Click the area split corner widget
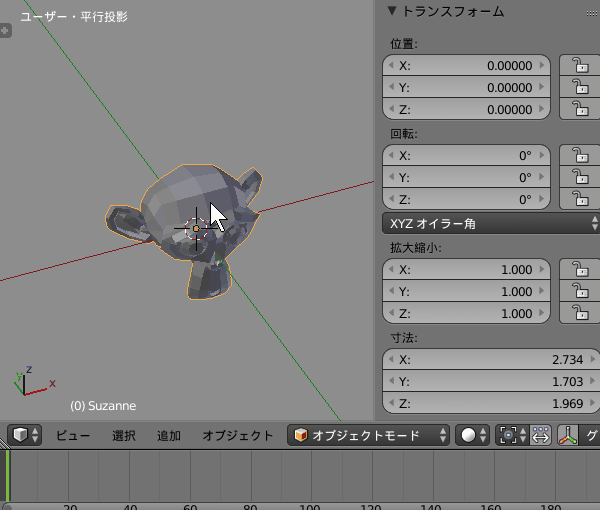 (x=4, y=444)
